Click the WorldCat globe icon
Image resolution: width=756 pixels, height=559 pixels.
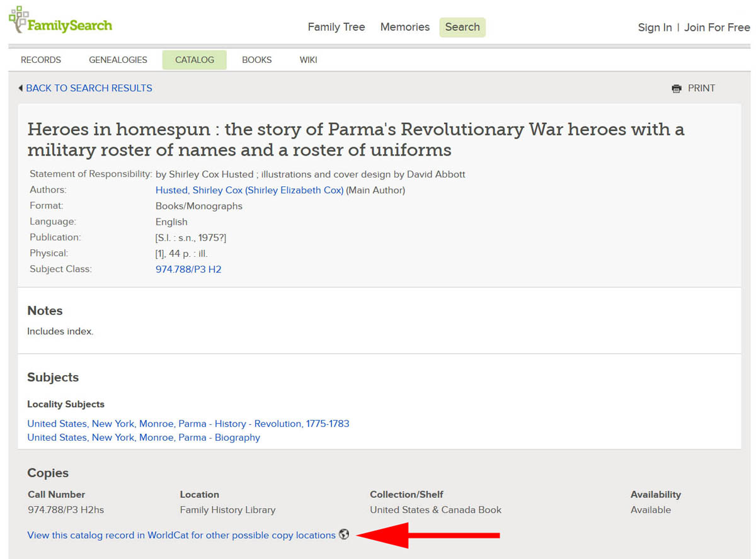pyautogui.click(x=344, y=534)
